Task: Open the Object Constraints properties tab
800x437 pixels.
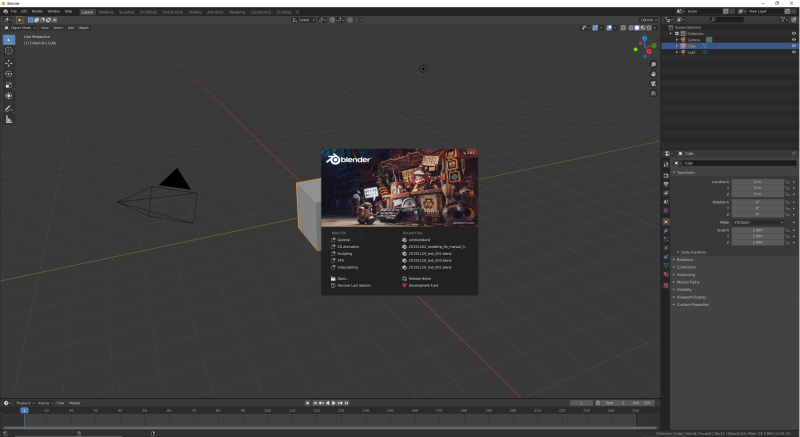Action: (666, 256)
